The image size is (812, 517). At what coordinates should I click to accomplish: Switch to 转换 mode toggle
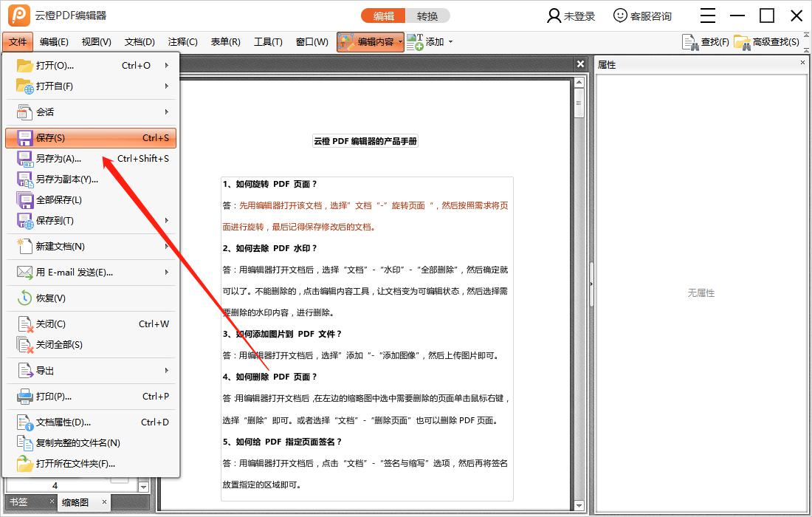coord(427,16)
